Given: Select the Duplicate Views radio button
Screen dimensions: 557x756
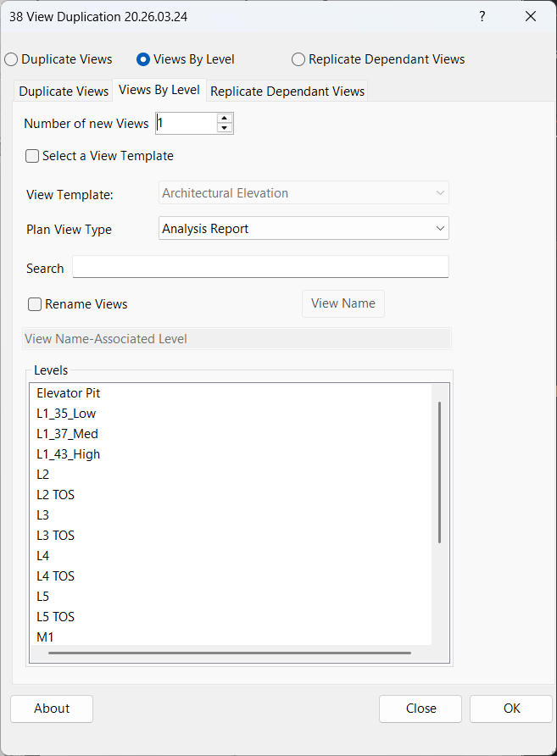Looking at the screenshot, I should [9, 59].
